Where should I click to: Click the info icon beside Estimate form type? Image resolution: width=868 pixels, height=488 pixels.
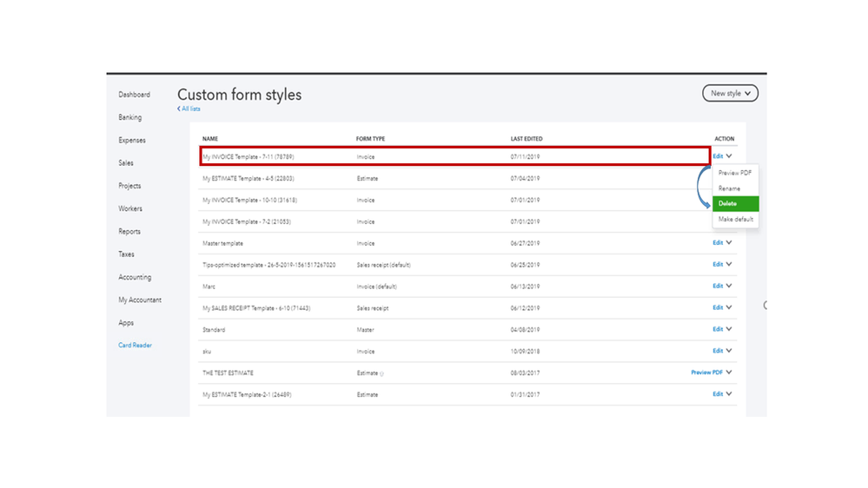(x=381, y=373)
